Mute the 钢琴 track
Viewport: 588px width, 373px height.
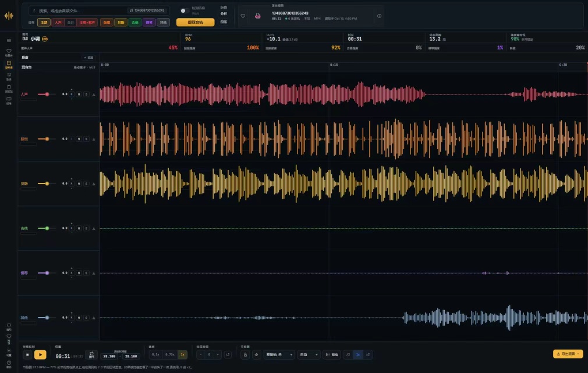[79, 273]
